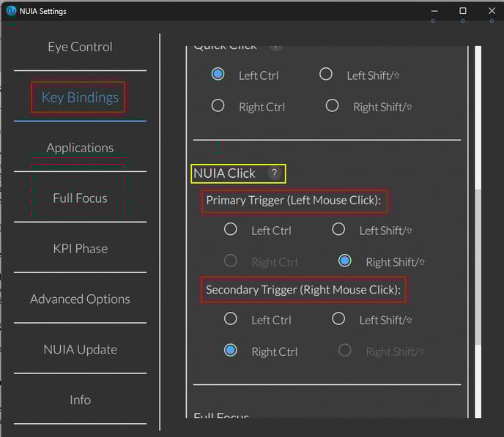Minimize the NUIA Settings window

434,11
